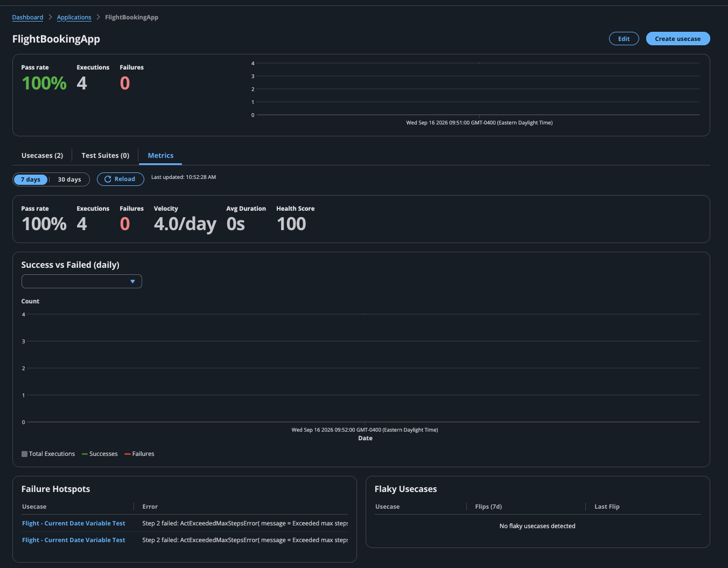Click the Last updated timestamp text

184,177
